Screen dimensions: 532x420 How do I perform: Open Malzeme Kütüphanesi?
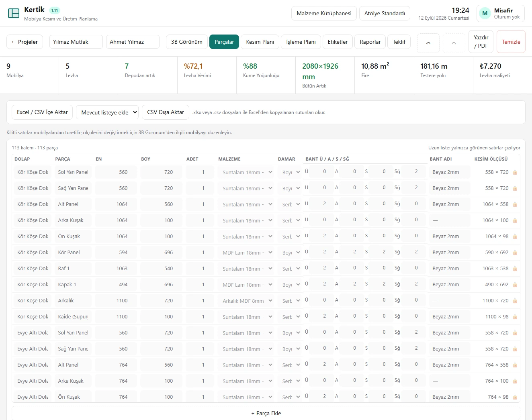click(324, 13)
